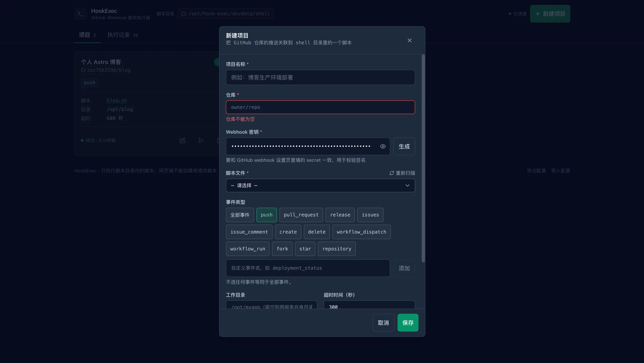Click the dialog vertical scrollbar
This screenshot has height=363, width=644.
pyautogui.click(x=423, y=158)
